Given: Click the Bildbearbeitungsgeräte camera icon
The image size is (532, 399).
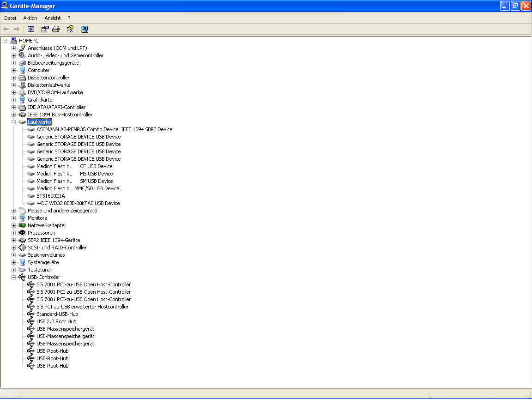Looking at the screenshot, I should click(22, 63).
